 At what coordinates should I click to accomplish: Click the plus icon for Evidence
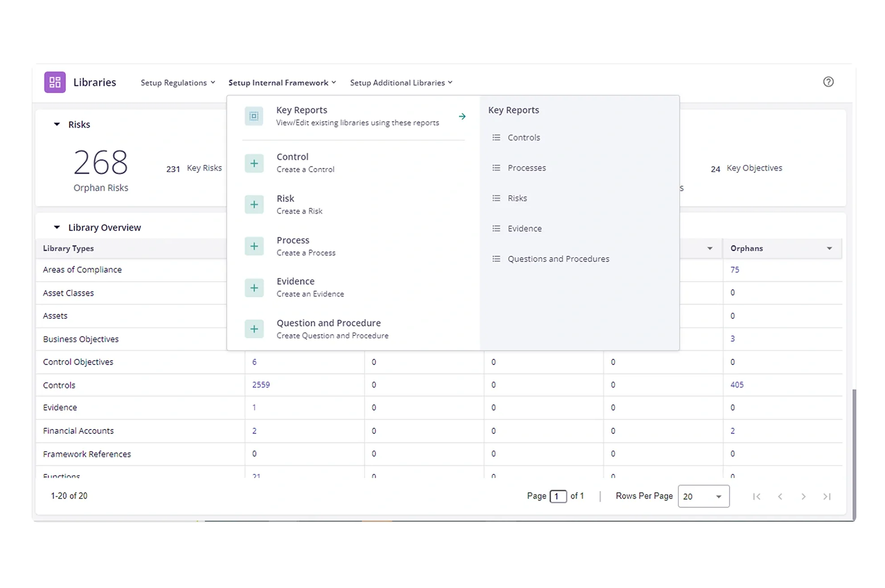254,288
